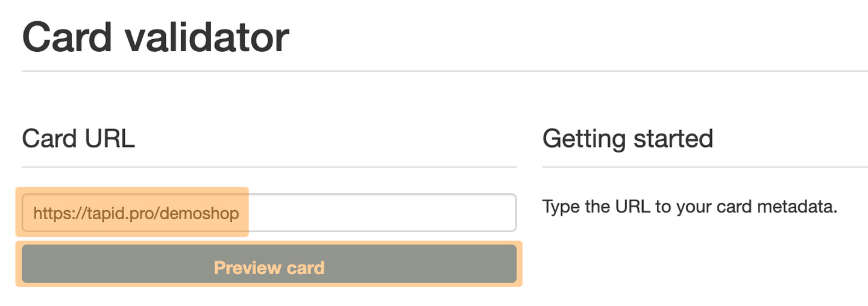Click the Card URL section heading
868x306 pixels.
click(x=78, y=139)
